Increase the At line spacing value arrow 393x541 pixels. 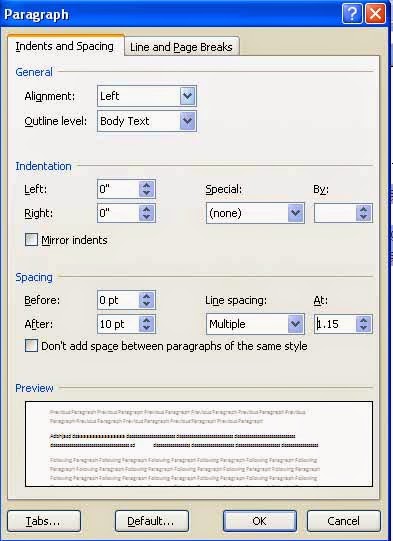click(363, 320)
